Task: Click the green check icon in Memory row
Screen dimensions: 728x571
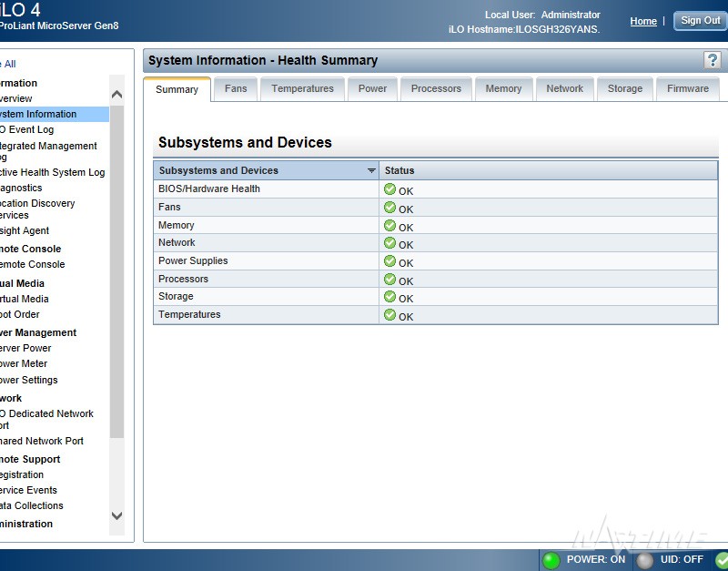Action: point(390,225)
